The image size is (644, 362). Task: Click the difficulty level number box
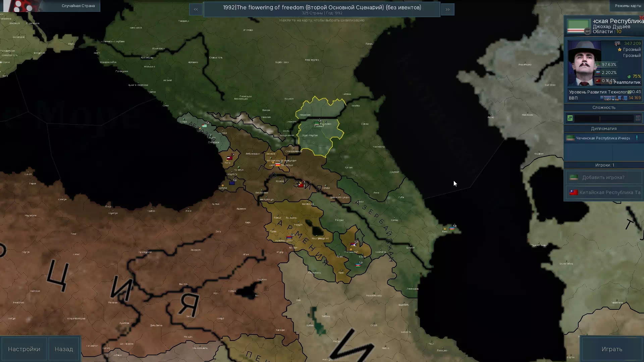pos(638,118)
